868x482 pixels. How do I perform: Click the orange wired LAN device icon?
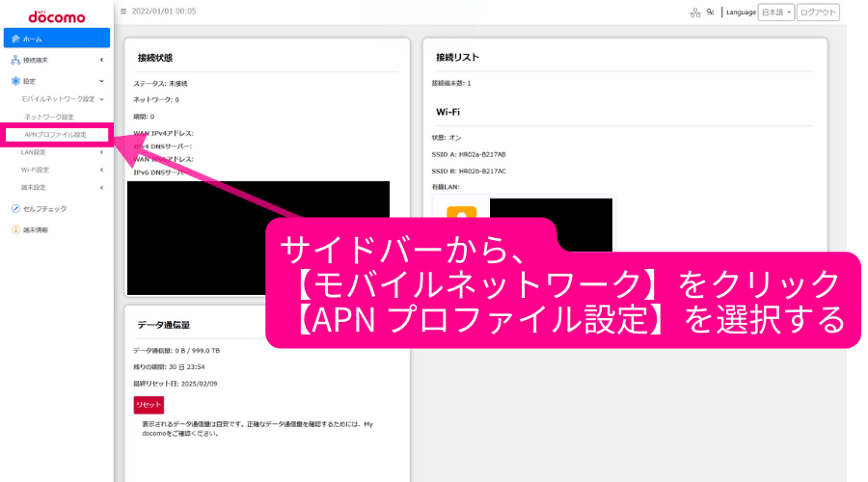[462, 212]
